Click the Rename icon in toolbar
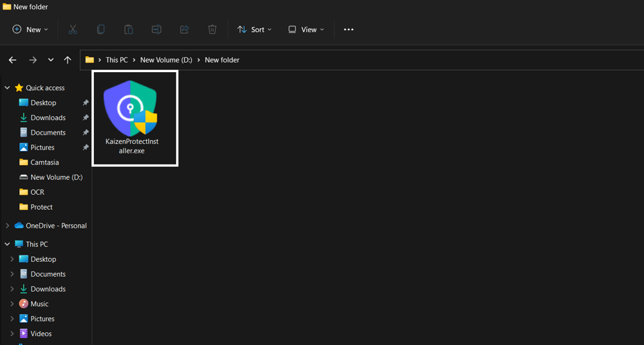Screen dimensions: 644x345 (156, 30)
